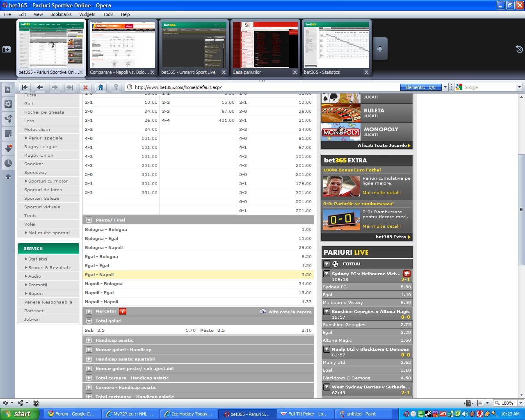This screenshot has width=525, height=420.
Task: Open the File menu
Action: (7, 14)
